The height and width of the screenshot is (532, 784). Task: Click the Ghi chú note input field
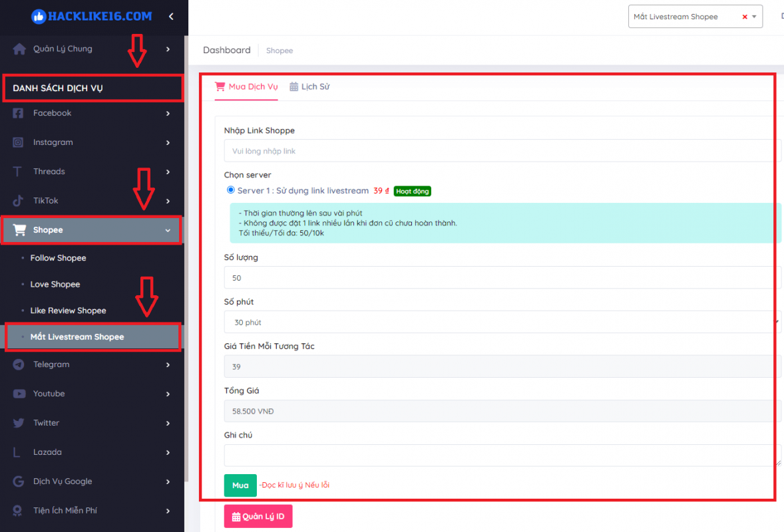click(x=466, y=455)
